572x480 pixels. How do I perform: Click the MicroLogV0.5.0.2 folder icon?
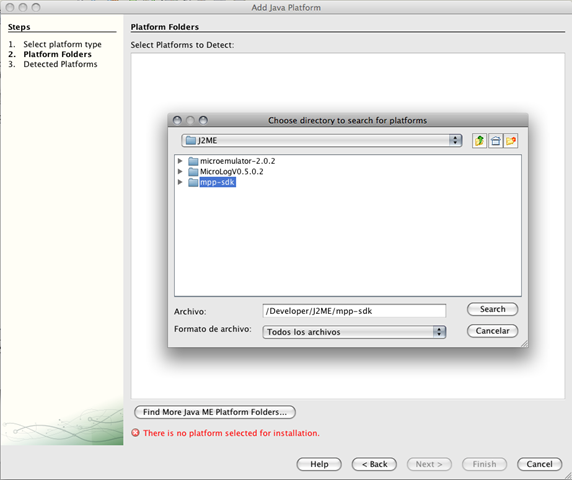193,171
